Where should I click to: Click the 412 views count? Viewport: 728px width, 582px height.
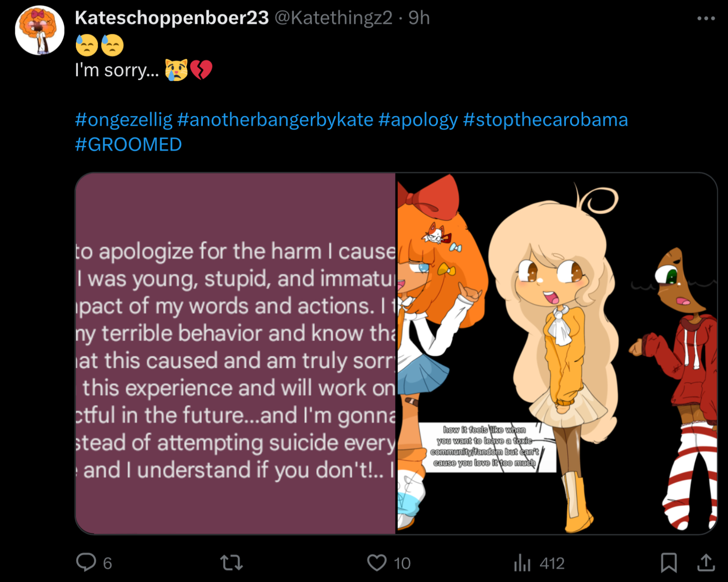[x=552, y=563]
